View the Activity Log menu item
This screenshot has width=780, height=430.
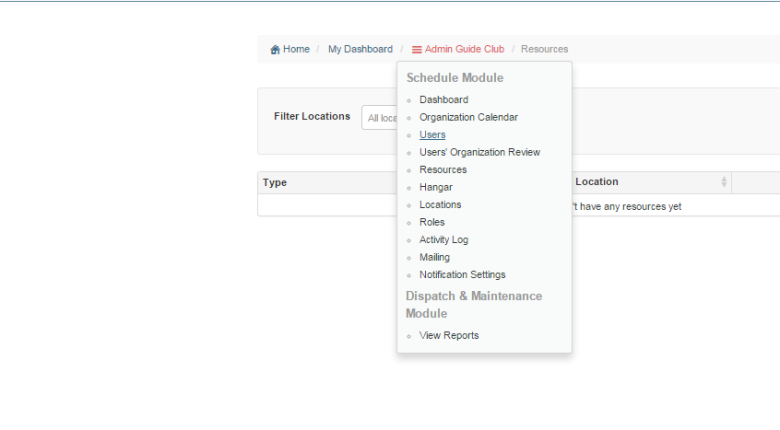point(444,240)
